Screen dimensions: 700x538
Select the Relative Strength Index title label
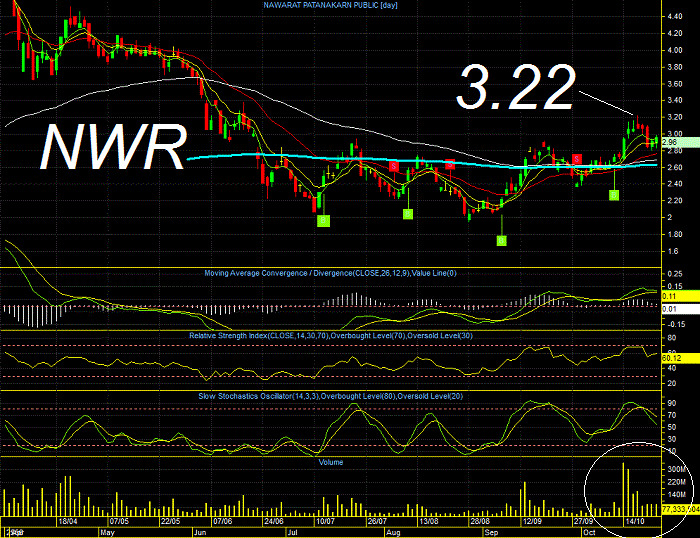331,336
